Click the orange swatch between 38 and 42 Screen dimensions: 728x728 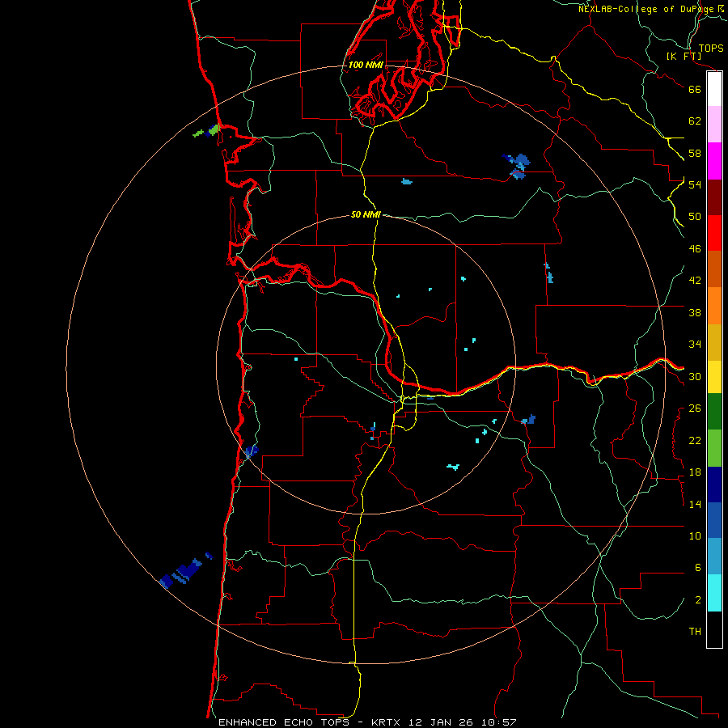pyautogui.click(x=714, y=306)
